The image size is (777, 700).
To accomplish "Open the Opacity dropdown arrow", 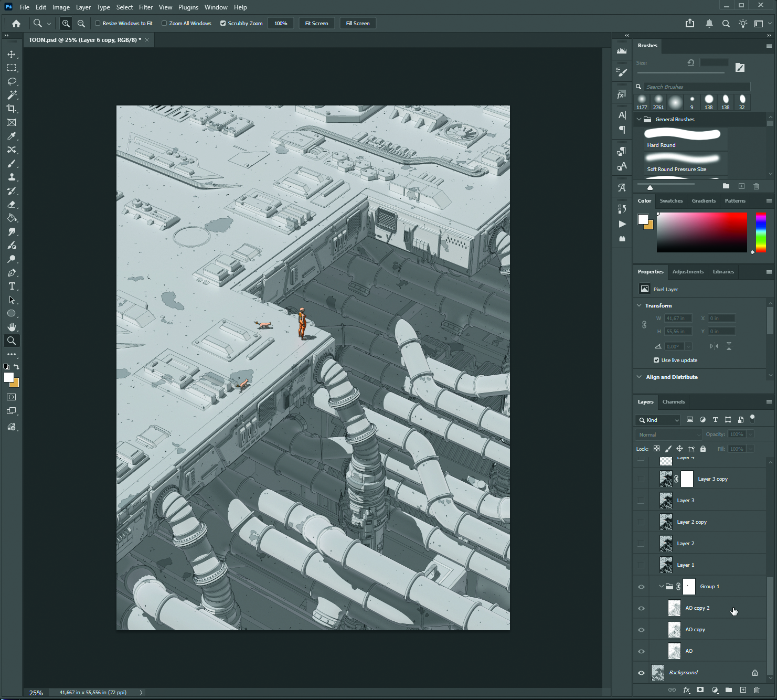I will [x=750, y=434].
